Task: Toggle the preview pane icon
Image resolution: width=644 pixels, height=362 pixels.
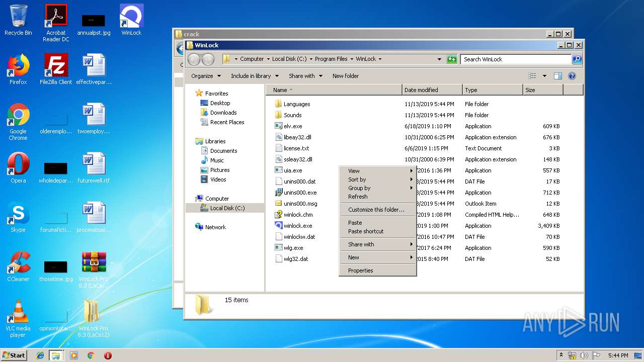Action: click(x=557, y=76)
